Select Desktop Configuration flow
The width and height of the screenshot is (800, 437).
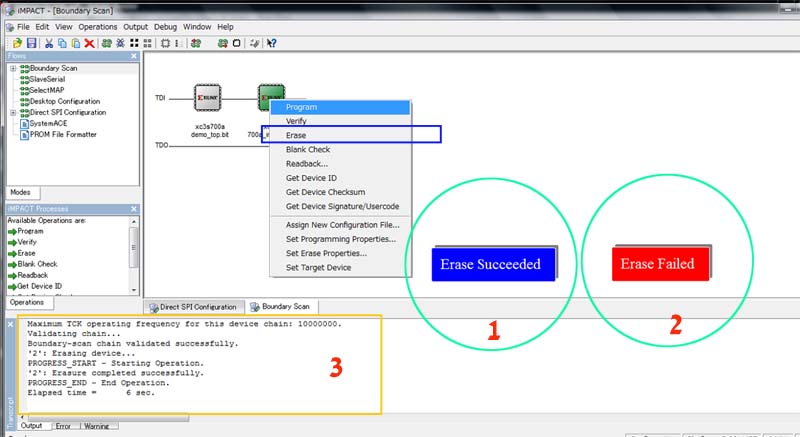pos(65,101)
